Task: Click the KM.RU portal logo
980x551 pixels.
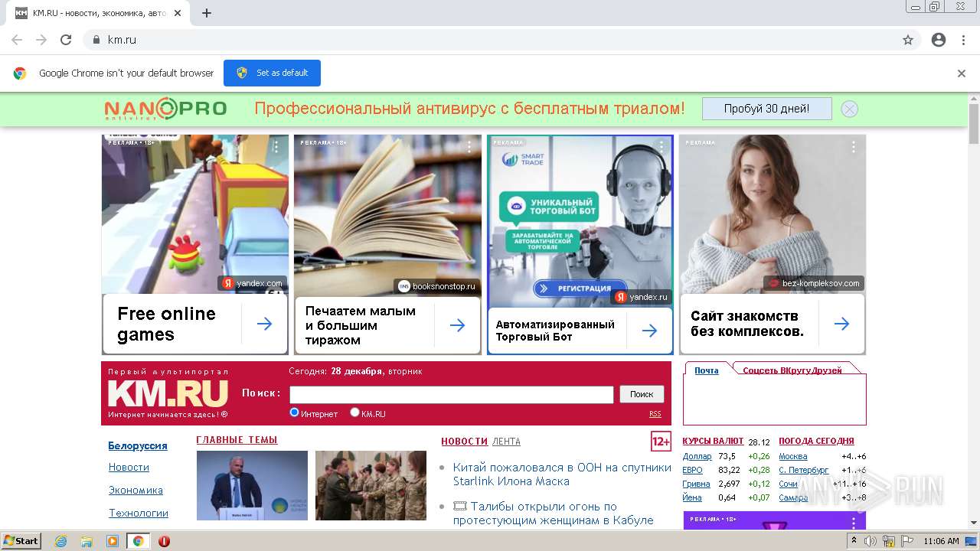Action: point(168,393)
